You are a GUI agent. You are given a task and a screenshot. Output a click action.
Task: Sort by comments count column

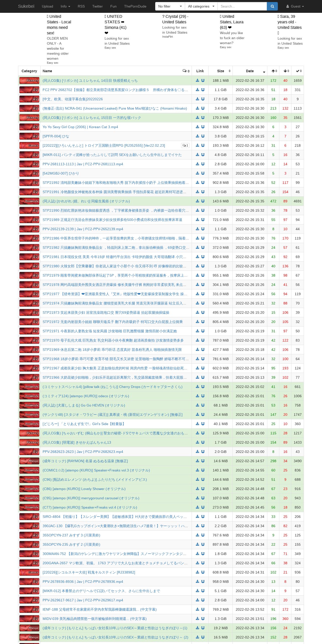(x=186, y=71)
